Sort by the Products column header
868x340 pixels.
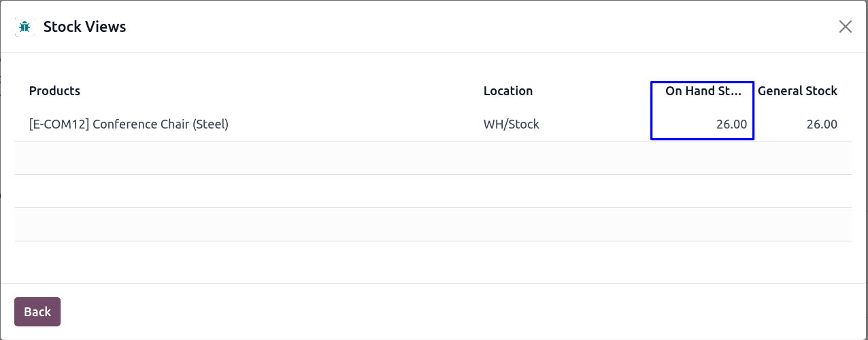tap(54, 91)
